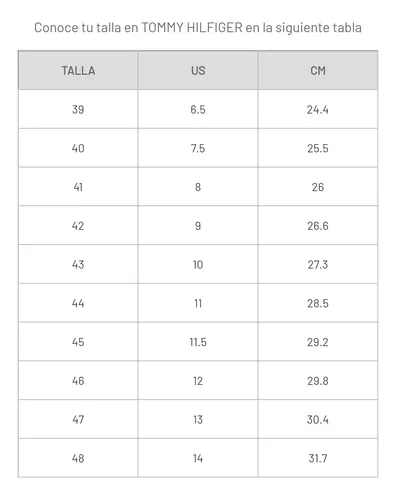Click the TOMMY HILFIGER heading text
The width and height of the screenshot is (396, 500).
[192, 27]
